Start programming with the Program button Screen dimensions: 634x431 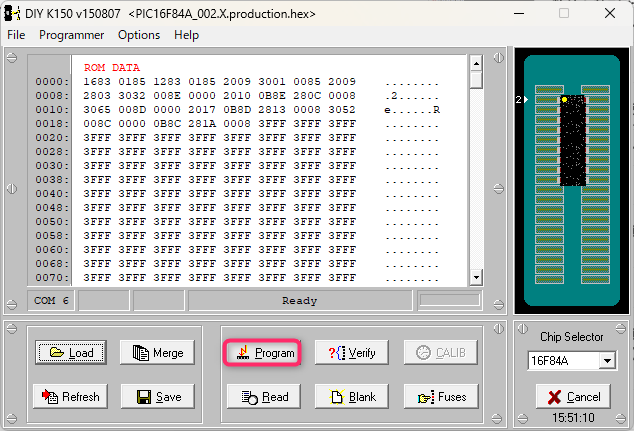(262, 353)
